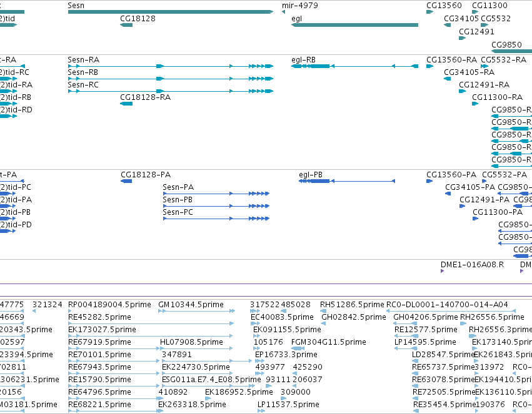
Task: Click the EK224730.5prime EST label
Action: click(x=196, y=367)
